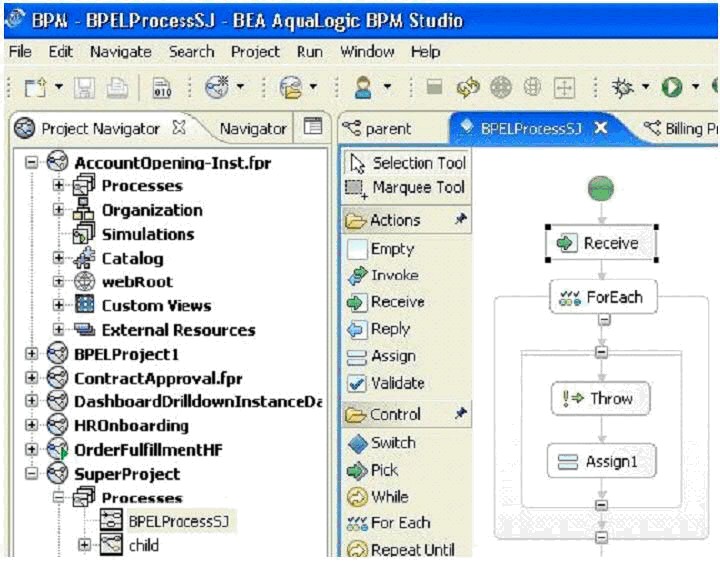Select the Empty action in palette
This screenshot has height=562, width=720.
point(382,249)
